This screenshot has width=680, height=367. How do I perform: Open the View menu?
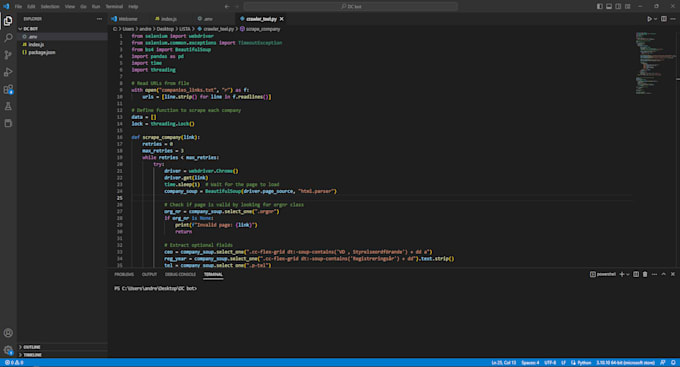[x=70, y=7]
